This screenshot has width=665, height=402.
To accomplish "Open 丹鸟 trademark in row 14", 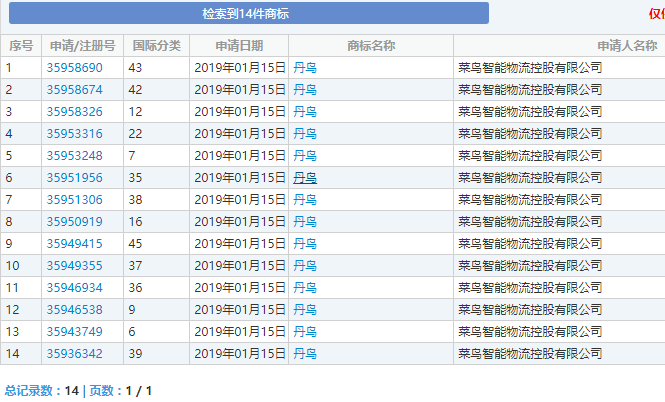I will click(x=305, y=354).
